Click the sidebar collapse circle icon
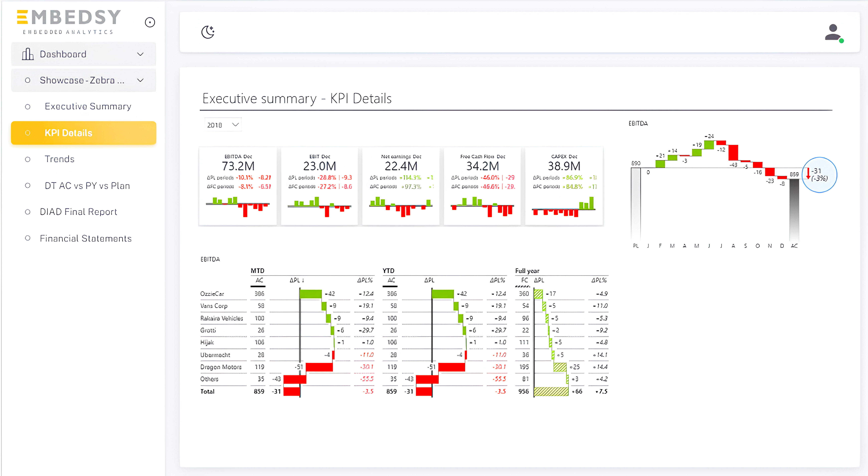This screenshot has width=868, height=476. pyautogui.click(x=150, y=22)
